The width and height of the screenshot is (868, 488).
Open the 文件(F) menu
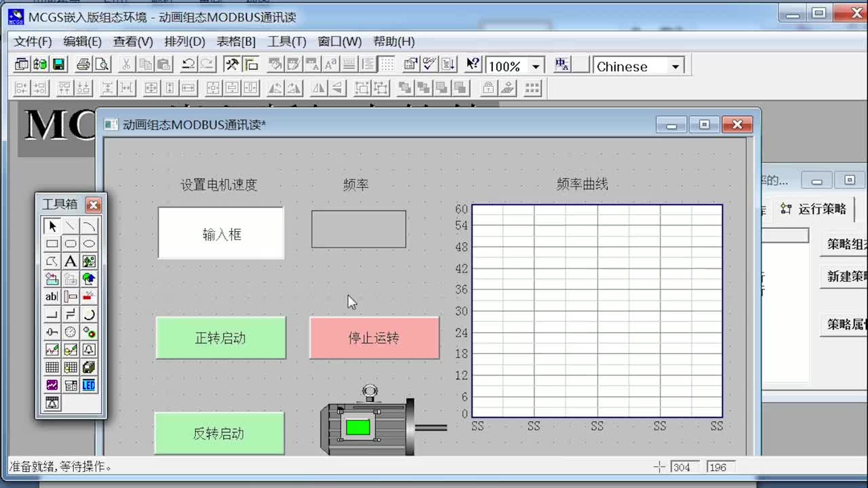click(x=33, y=41)
